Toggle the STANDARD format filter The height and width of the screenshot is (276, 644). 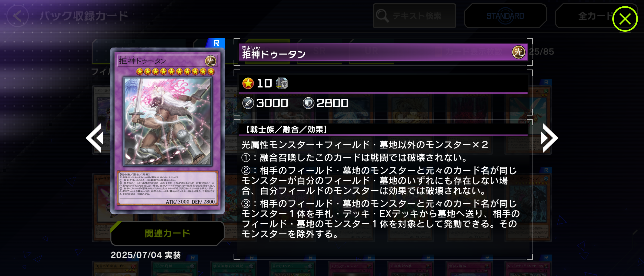pyautogui.click(x=505, y=16)
